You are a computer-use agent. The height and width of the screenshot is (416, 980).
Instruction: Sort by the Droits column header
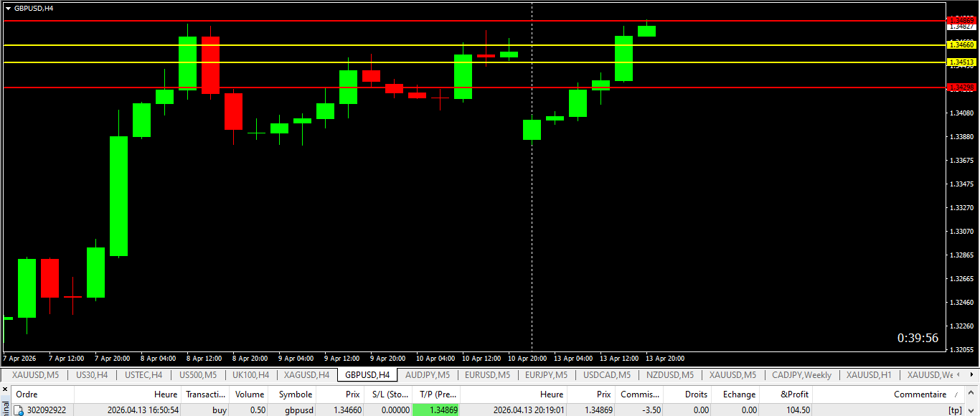click(x=687, y=394)
